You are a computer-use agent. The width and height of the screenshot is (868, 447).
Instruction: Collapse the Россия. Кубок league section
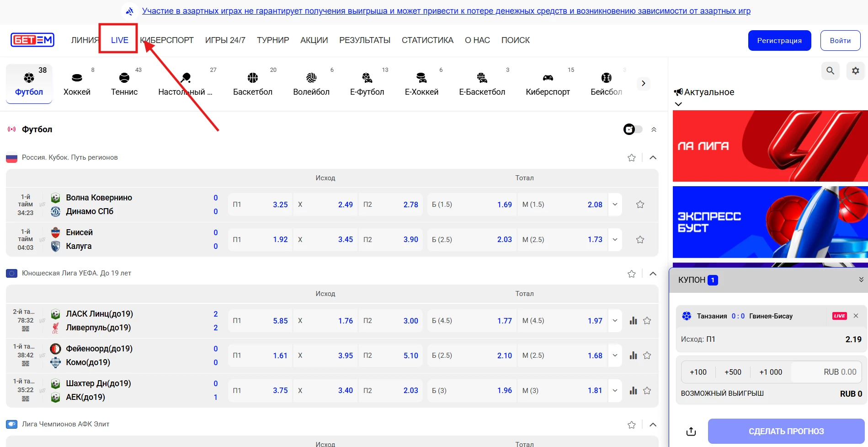(653, 158)
